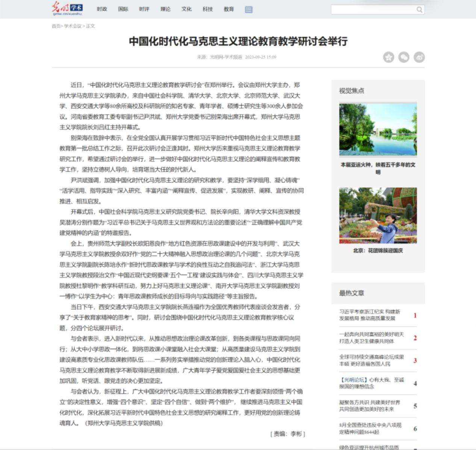Screen dimensions: 476x450
Task: Go to 首页 in breadcrumb
Action: [56, 26]
